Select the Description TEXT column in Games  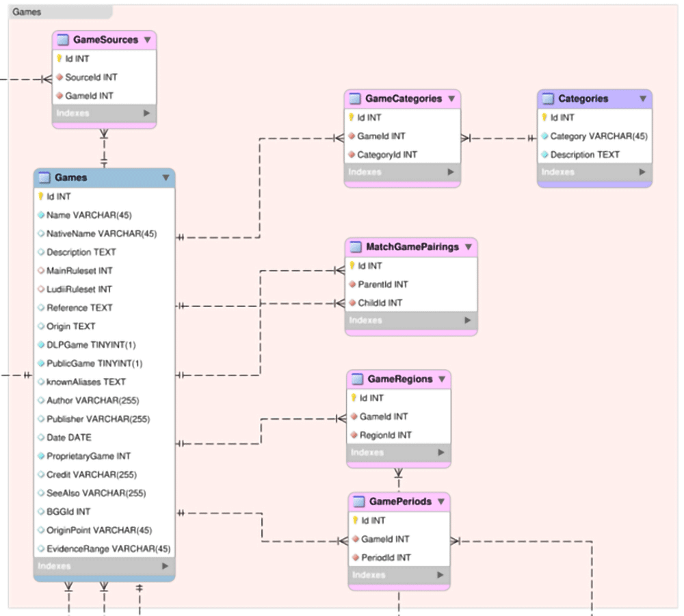pos(104,252)
